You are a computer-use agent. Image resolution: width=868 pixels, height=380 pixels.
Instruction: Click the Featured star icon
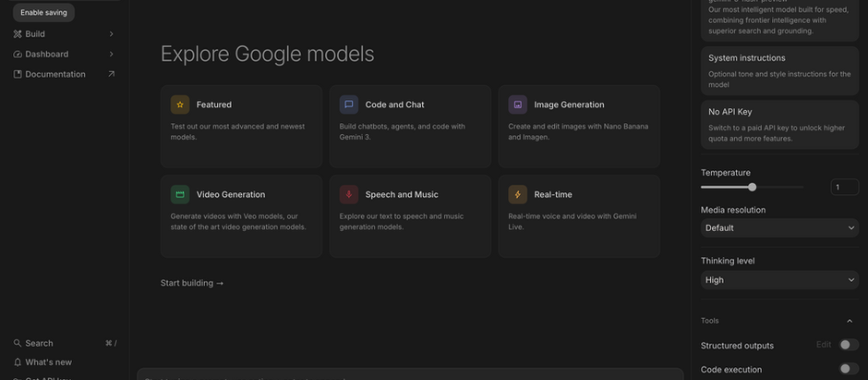point(180,104)
